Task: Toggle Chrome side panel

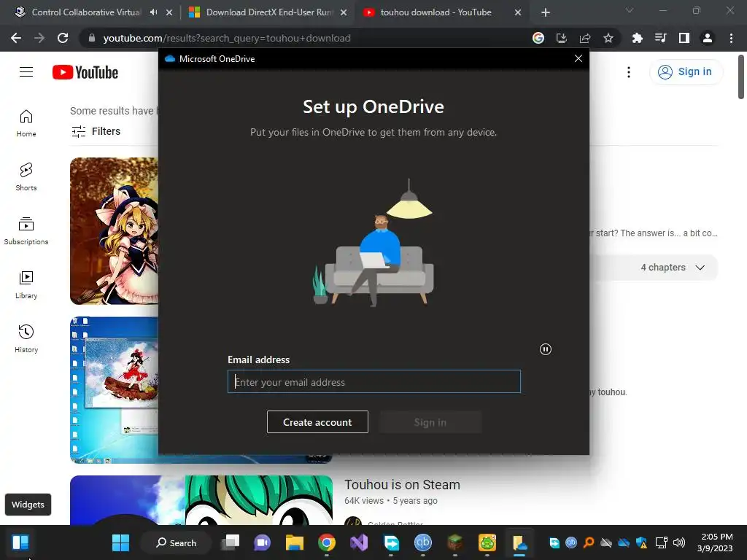Action: point(684,38)
